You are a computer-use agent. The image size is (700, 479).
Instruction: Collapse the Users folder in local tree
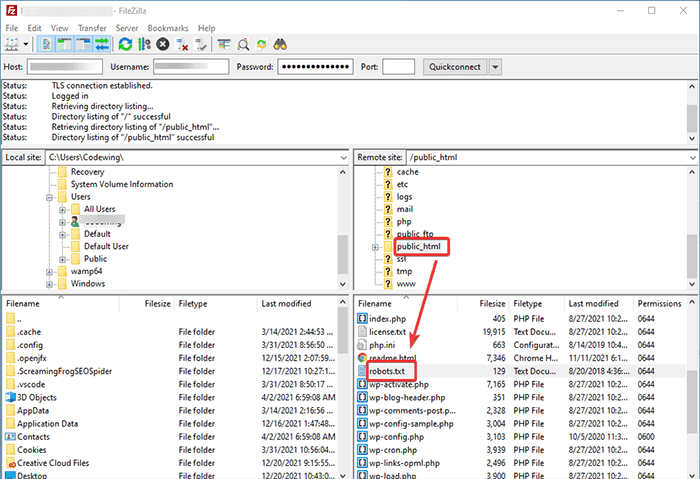tap(48, 197)
